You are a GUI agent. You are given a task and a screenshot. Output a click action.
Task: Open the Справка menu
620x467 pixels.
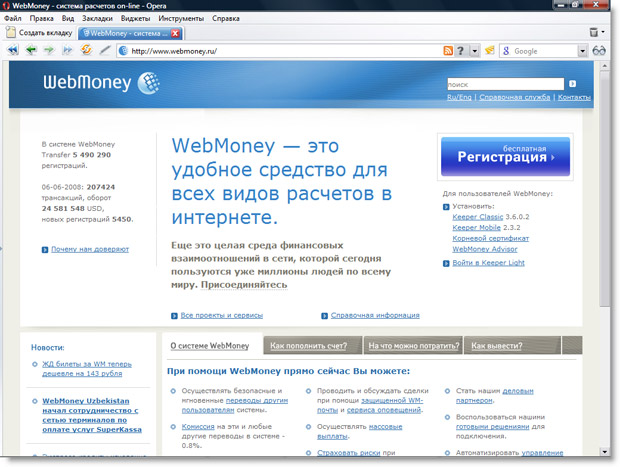click(x=226, y=18)
